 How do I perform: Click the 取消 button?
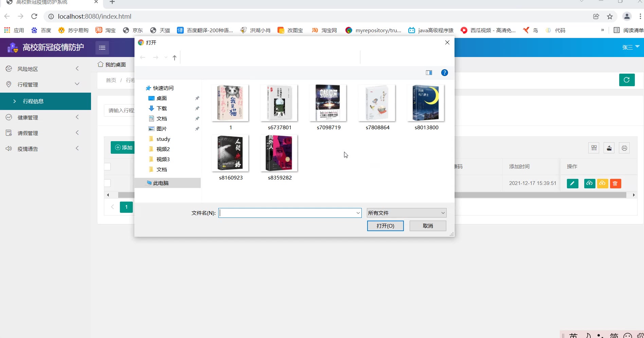click(428, 226)
